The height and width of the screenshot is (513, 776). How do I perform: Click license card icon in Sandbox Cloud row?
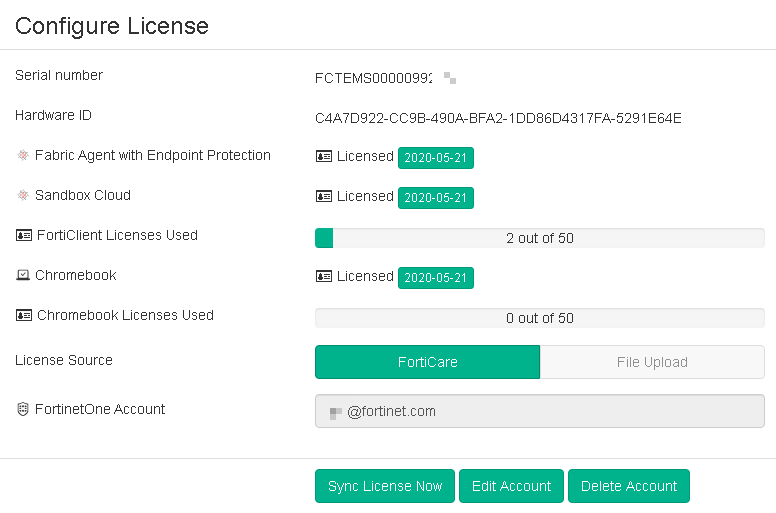pos(324,196)
